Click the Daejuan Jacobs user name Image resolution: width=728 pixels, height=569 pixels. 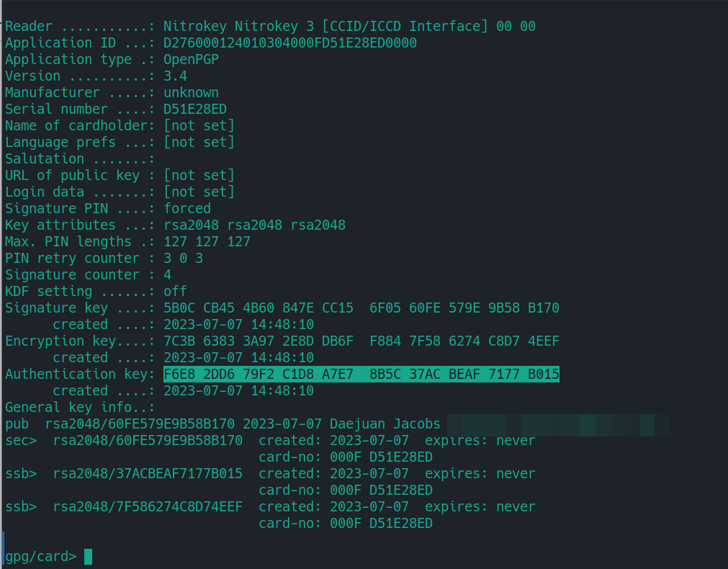click(385, 424)
